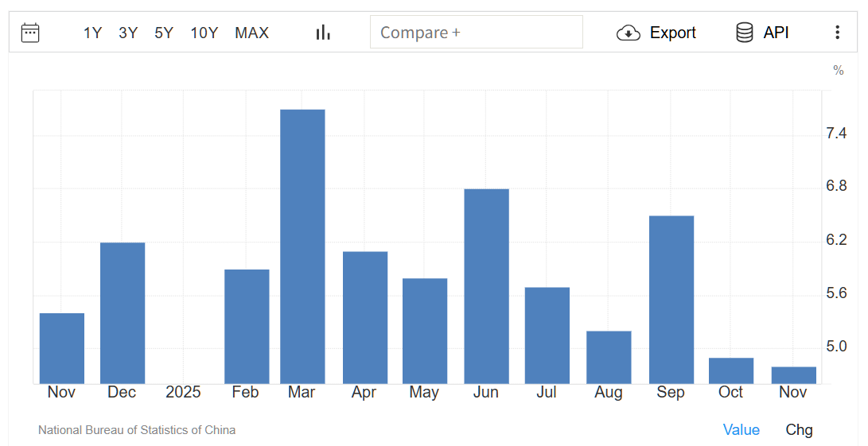Click the June bar in chart
Viewport: 868px width, 446px height.
point(486,286)
